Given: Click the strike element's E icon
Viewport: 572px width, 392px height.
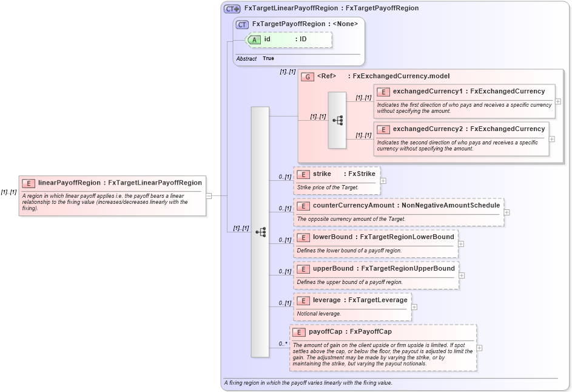Looking at the screenshot, I should coord(303,174).
